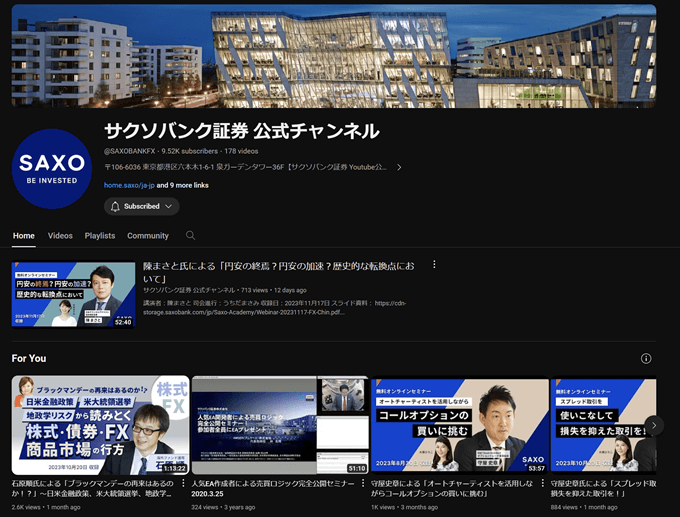Screen dimensions: 680x517
Task: Play featured video thumbnail 52:40
Action: click(x=73, y=294)
